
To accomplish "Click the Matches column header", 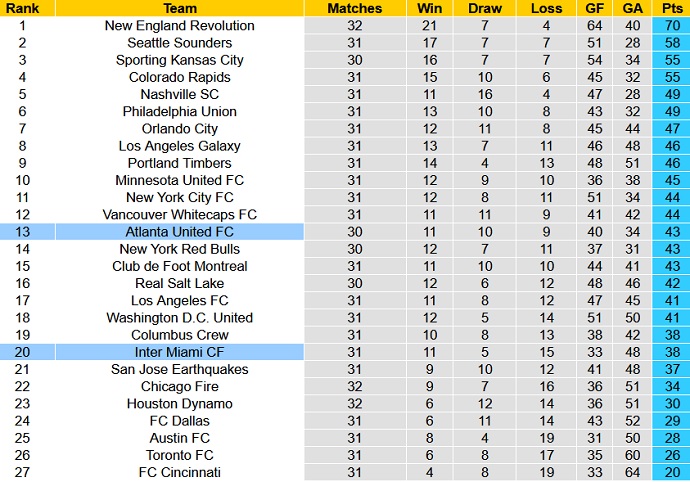I will (355, 8).
